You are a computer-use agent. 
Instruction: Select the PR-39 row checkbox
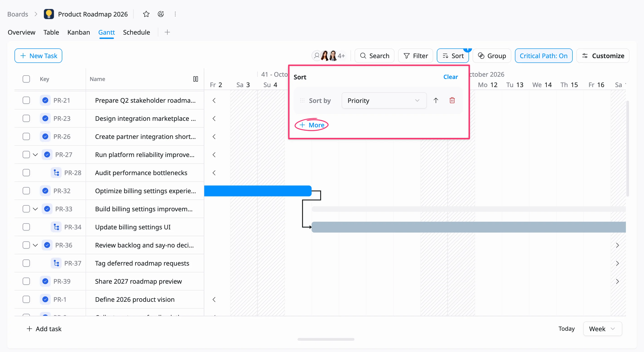pyautogui.click(x=26, y=281)
